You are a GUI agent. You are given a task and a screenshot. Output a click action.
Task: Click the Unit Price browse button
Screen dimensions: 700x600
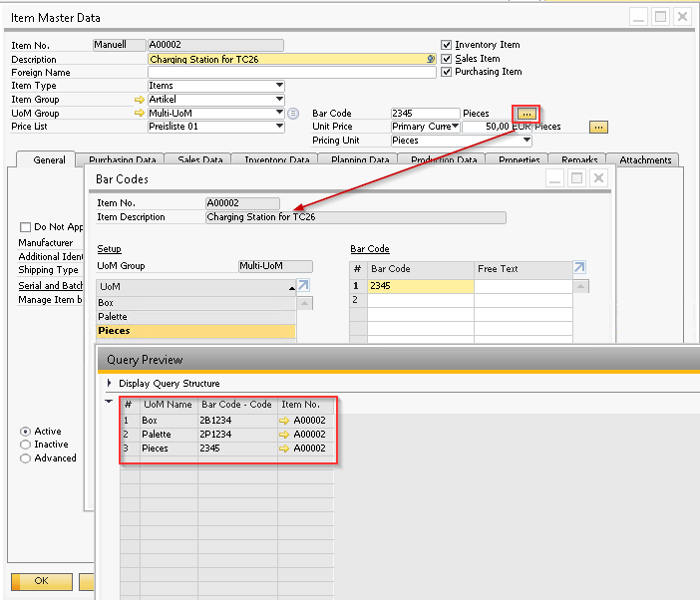(598, 127)
